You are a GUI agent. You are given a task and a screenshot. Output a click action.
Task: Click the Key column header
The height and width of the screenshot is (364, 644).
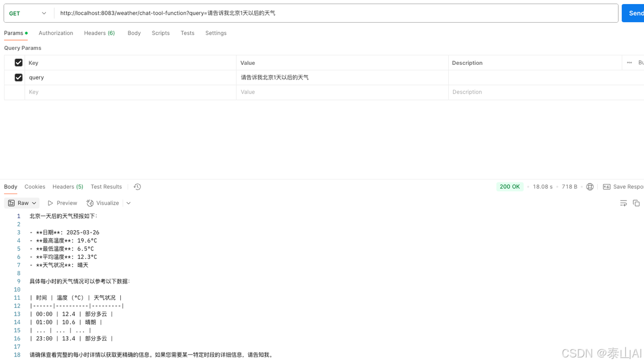coord(34,63)
